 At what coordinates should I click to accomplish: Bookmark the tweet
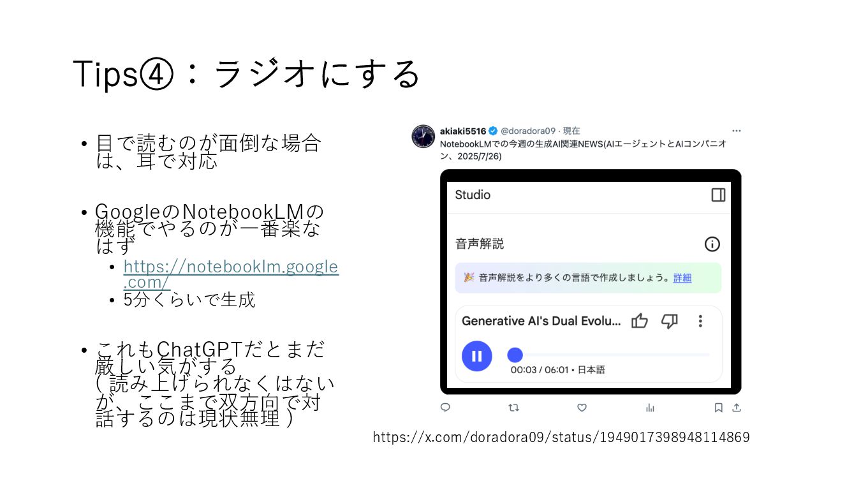point(718,408)
